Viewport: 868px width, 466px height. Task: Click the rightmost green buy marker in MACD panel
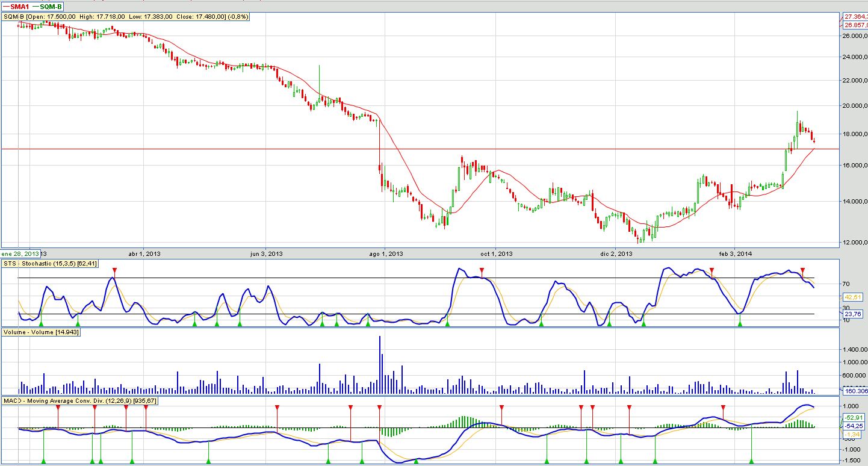click(x=752, y=461)
